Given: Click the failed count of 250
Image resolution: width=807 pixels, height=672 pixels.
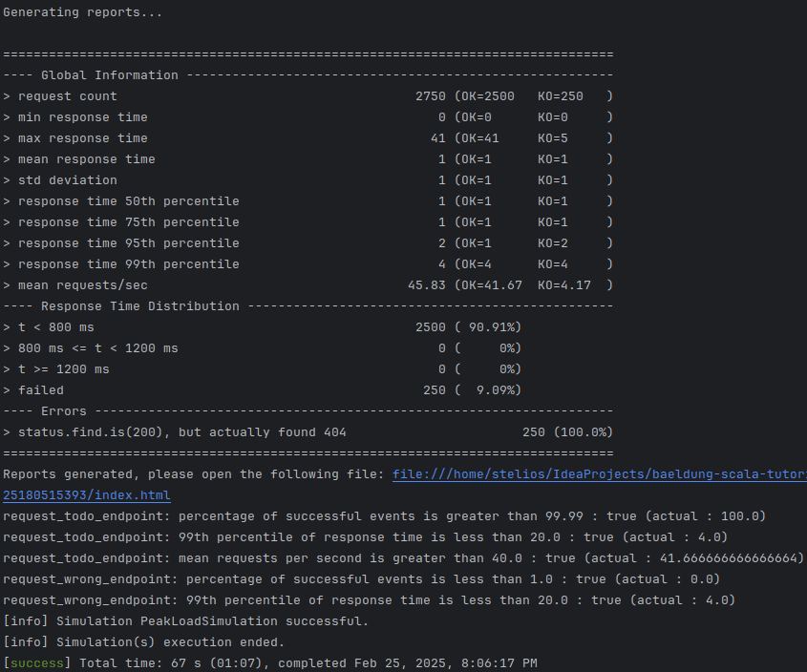Looking at the screenshot, I should point(434,390).
